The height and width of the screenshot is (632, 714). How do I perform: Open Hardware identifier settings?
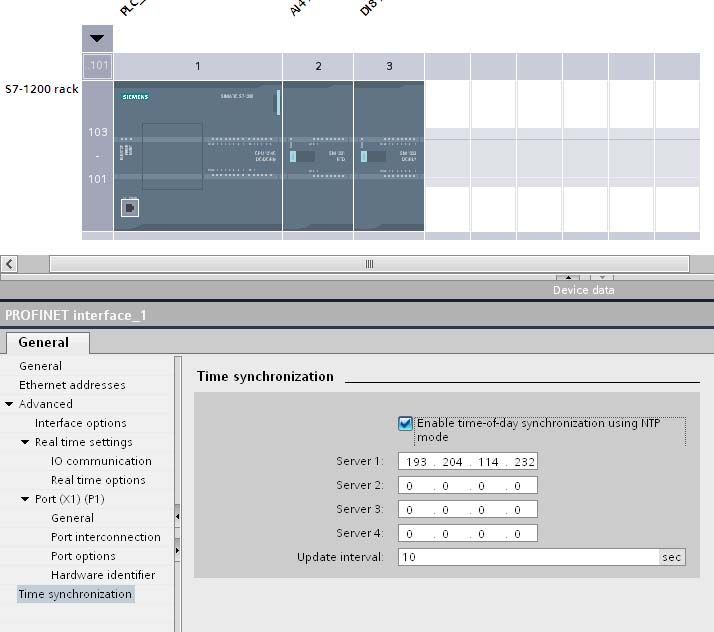[x=103, y=575]
